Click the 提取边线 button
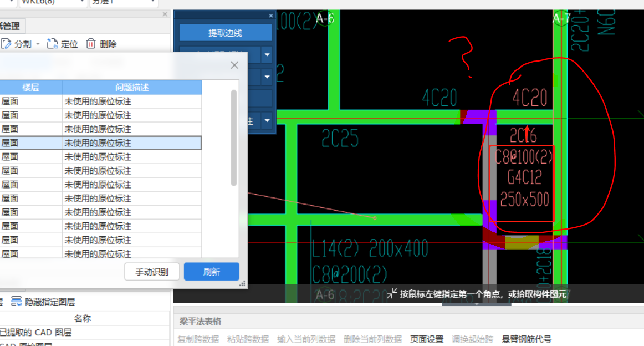644x346 pixels. pyautogui.click(x=226, y=33)
